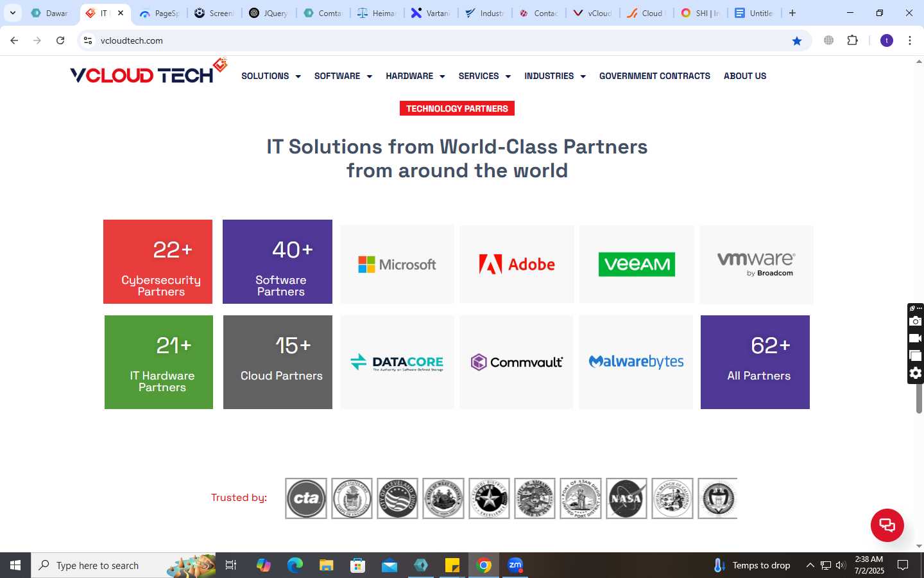Bookmark star icon in address bar
Screen dimensions: 924x578
[797, 40]
